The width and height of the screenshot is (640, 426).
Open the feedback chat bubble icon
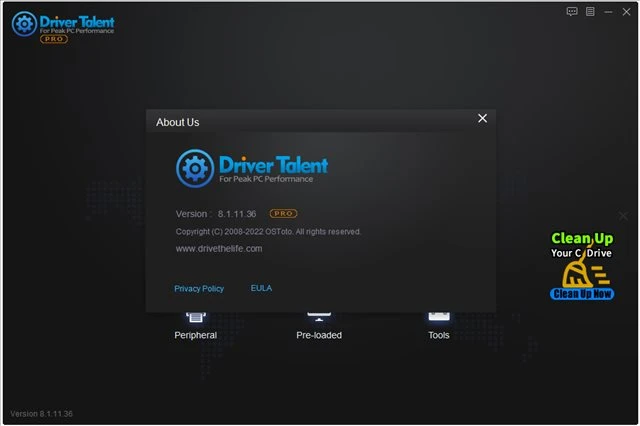point(572,11)
